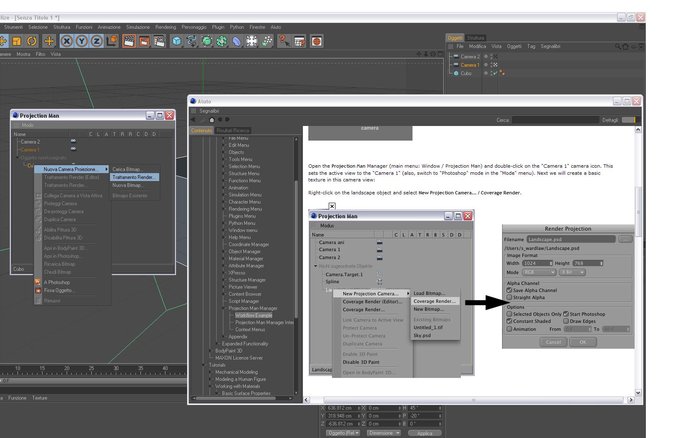The image size is (700, 438).
Task: Choose Nuova Bitmap from the submenu
Action: click(134, 185)
